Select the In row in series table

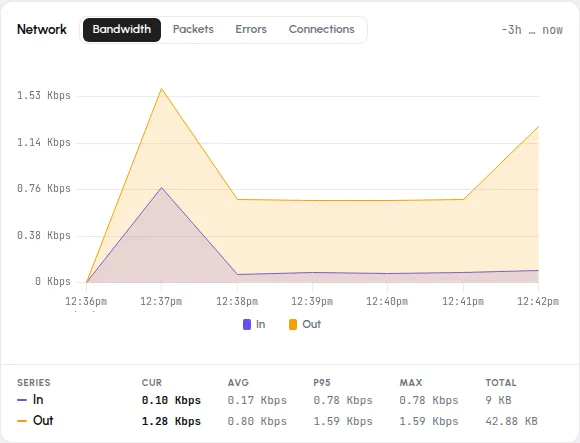point(290,400)
